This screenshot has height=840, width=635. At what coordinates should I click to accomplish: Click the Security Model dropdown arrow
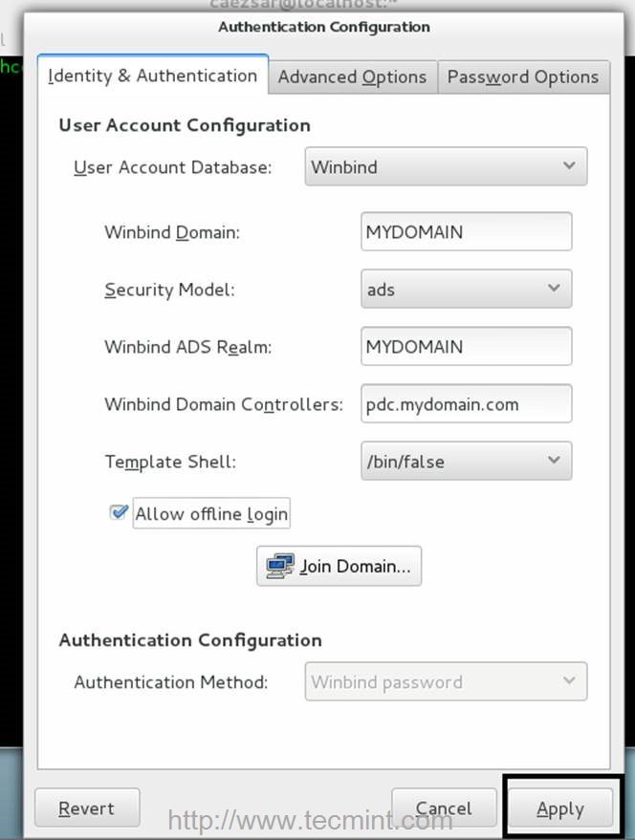pos(554,289)
